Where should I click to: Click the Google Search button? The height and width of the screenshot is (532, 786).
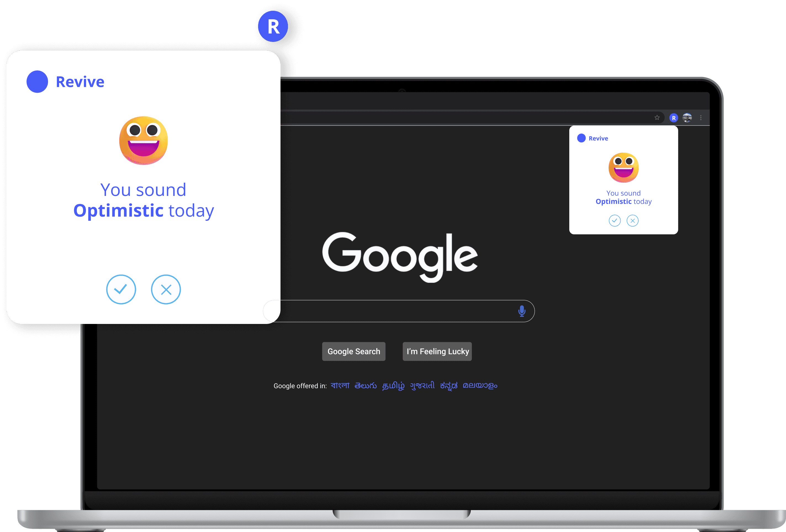[353, 352]
